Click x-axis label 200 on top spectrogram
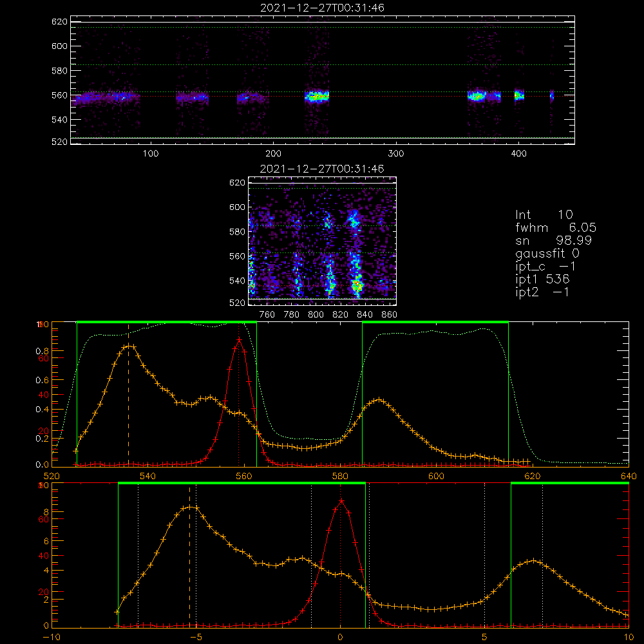 [273, 154]
